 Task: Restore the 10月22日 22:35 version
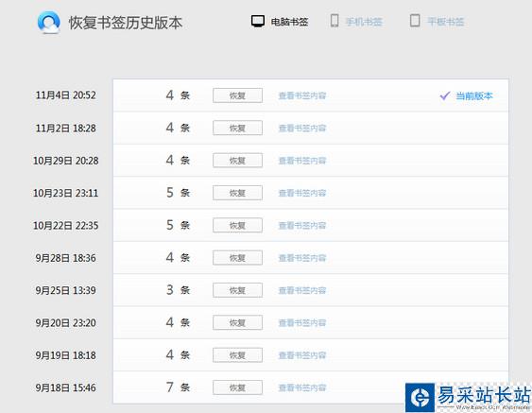pyautogui.click(x=237, y=225)
